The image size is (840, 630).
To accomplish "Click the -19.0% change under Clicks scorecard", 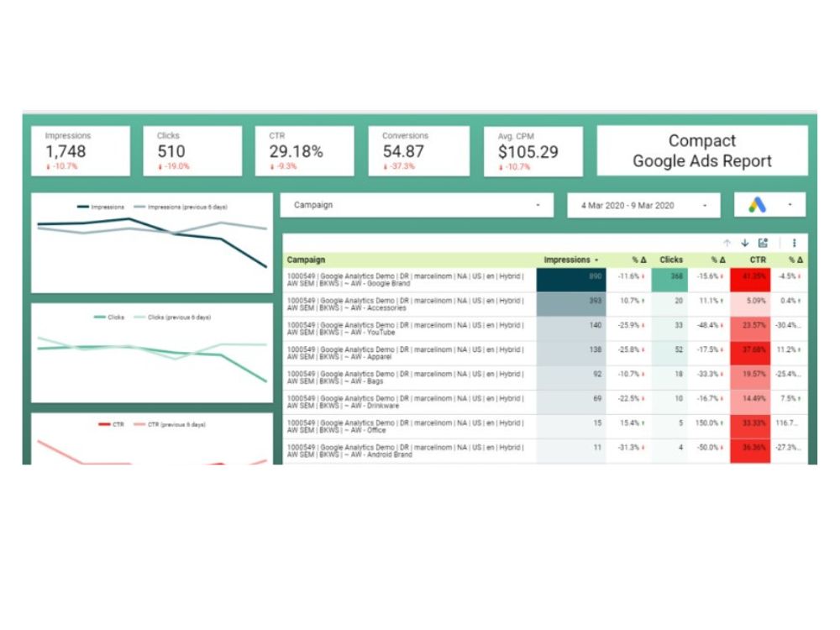I will click(x=174, y=166).
